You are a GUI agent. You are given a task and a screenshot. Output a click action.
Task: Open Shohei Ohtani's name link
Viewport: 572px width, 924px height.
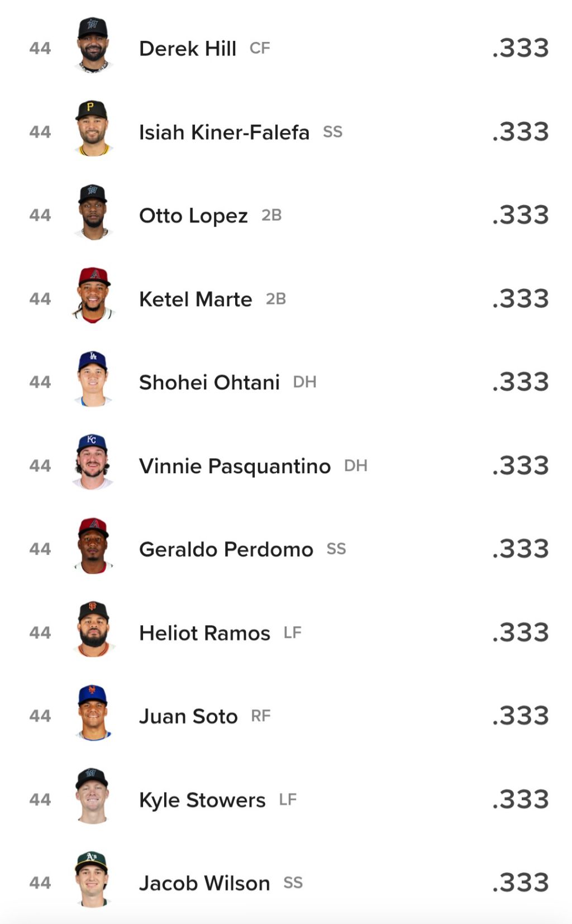pyautogui.click(x=209, y=383)
